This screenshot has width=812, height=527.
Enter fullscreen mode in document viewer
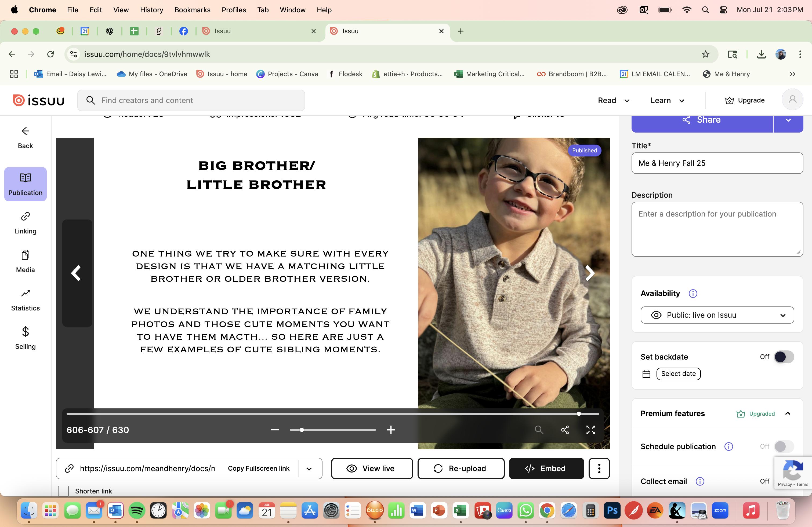(590, 430)
